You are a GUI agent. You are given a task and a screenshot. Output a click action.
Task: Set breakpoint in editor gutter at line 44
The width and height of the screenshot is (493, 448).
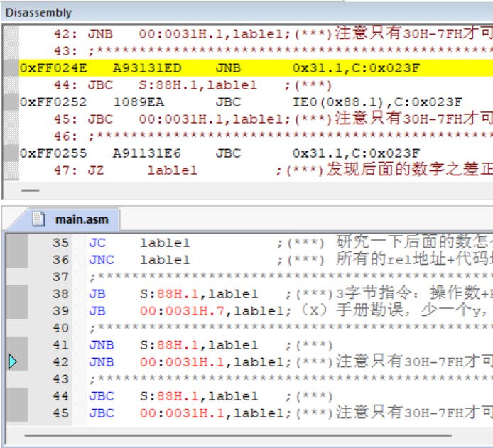pos(17,396)
